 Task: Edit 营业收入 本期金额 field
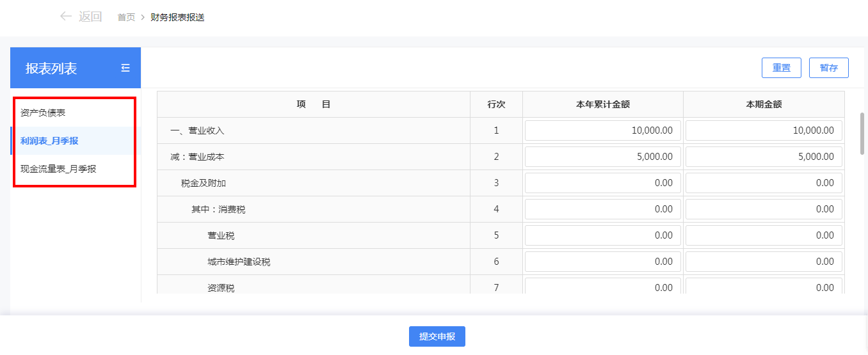coord(764,130)
